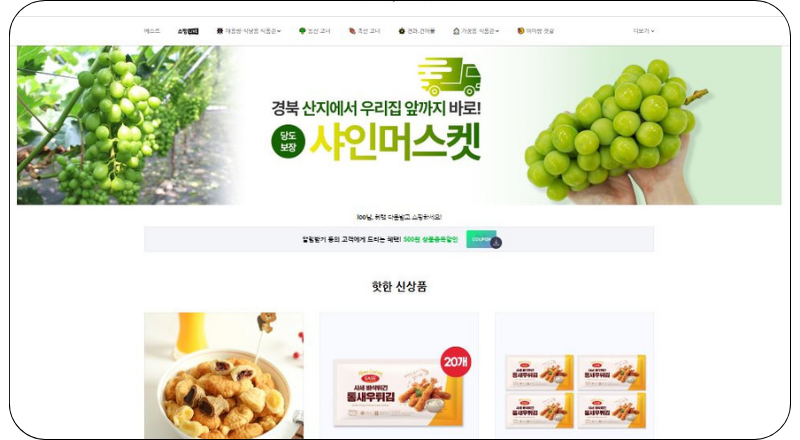The image size is (800, 440).
Task: Click the 핫한 신상품 section heading
Action: [399, 286]
